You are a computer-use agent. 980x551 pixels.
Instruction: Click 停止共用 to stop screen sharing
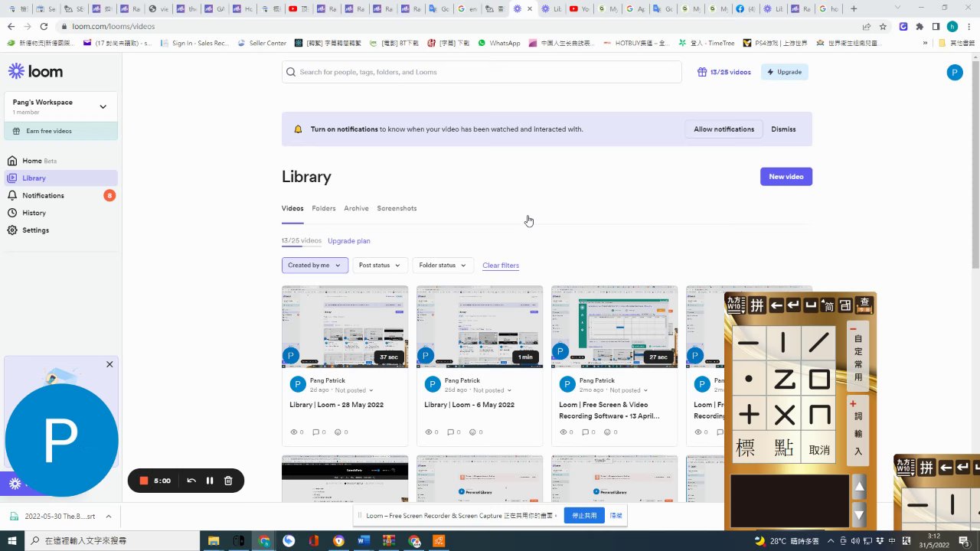(584, 516)
